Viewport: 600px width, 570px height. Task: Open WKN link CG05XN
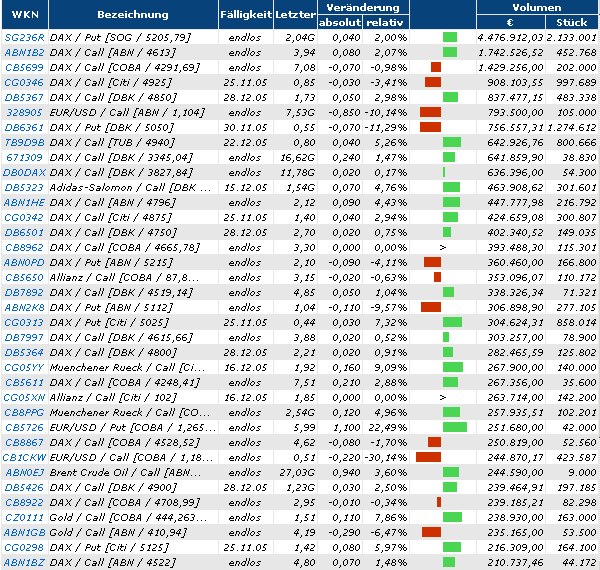(x=24, y=397)
